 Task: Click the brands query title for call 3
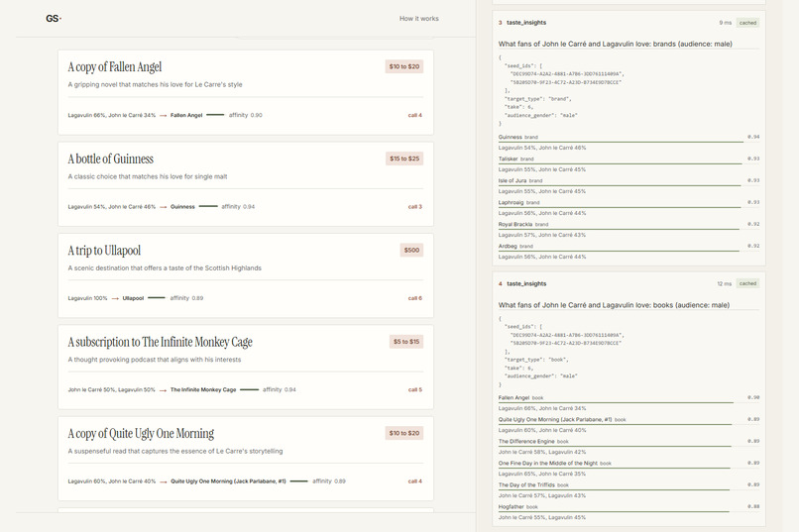[x=615, y=45]
